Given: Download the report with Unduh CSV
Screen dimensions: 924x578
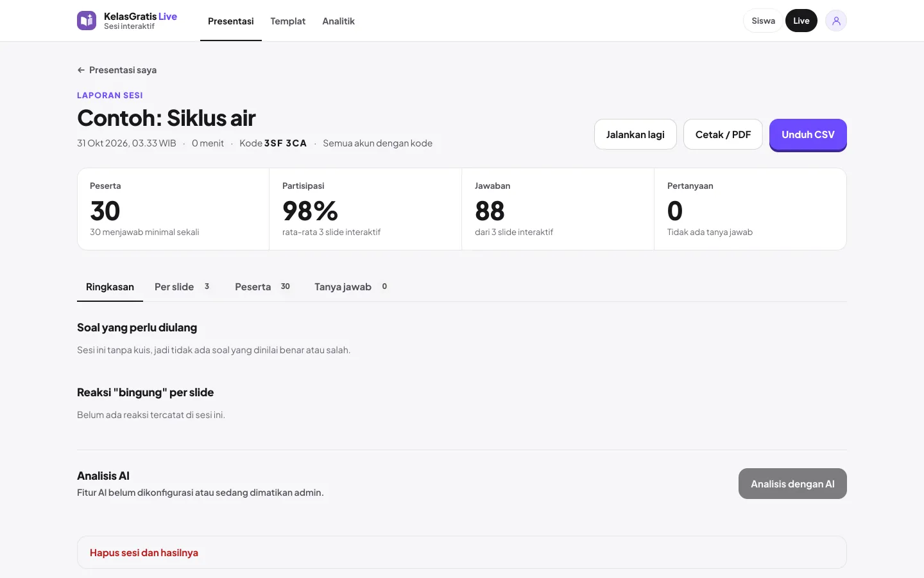Looking at the screenshot, I should point(808,135).
